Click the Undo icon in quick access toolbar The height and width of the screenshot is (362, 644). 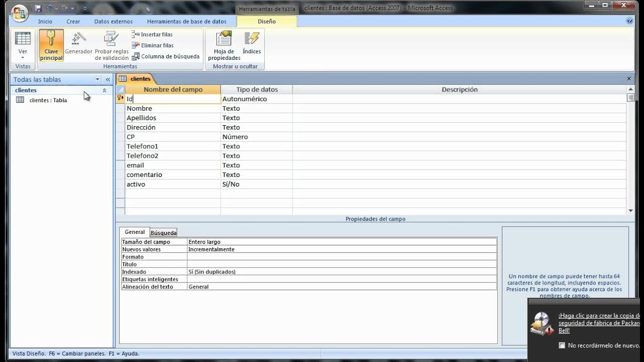point(50,9)
